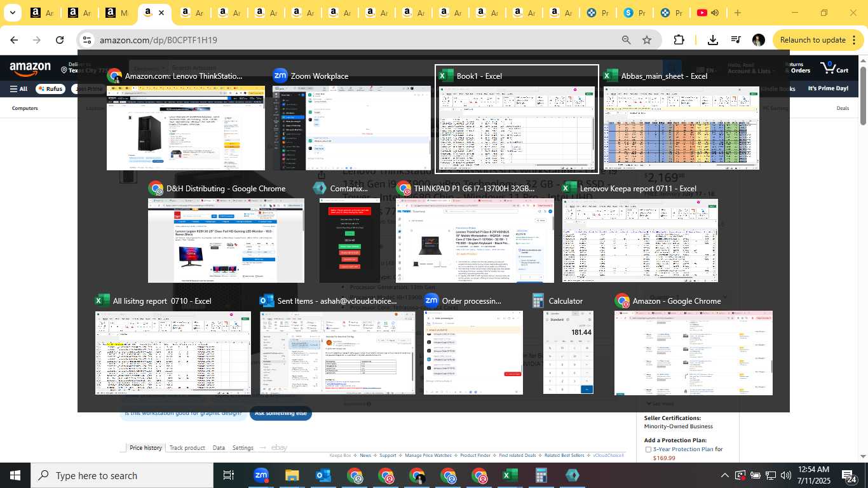Open the Keepa Data tab

pyautogui.click(x=219, y=448)
